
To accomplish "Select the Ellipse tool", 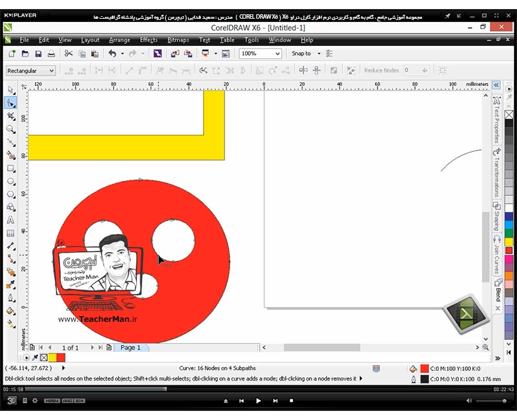I will tap(10, 182).
